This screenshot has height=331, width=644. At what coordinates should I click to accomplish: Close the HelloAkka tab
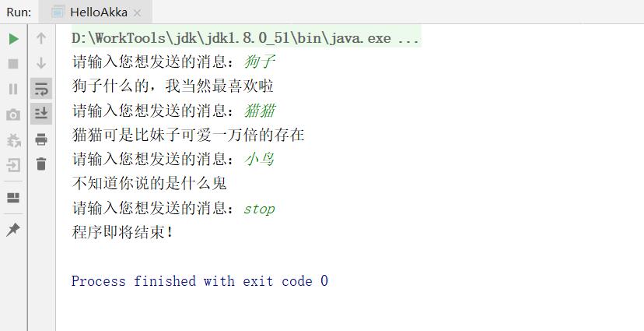tap(138, 13)
